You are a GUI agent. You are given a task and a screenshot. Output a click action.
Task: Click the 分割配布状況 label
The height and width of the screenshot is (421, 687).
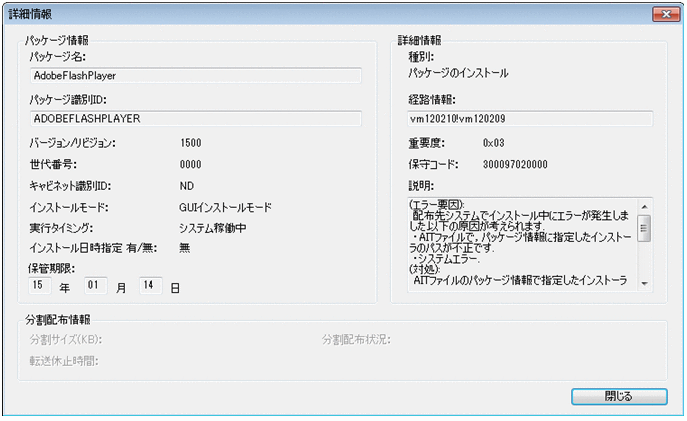point(356,340)
